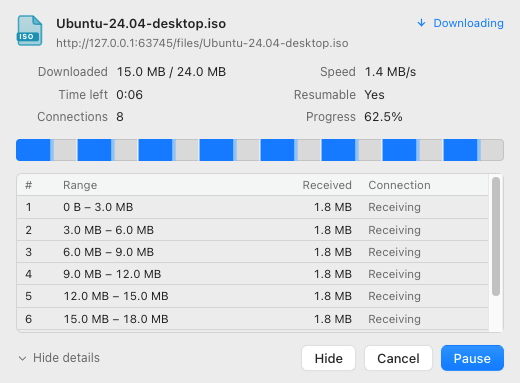Click the Hide details label
520x383 pixels.
click(x=66, y=358)
